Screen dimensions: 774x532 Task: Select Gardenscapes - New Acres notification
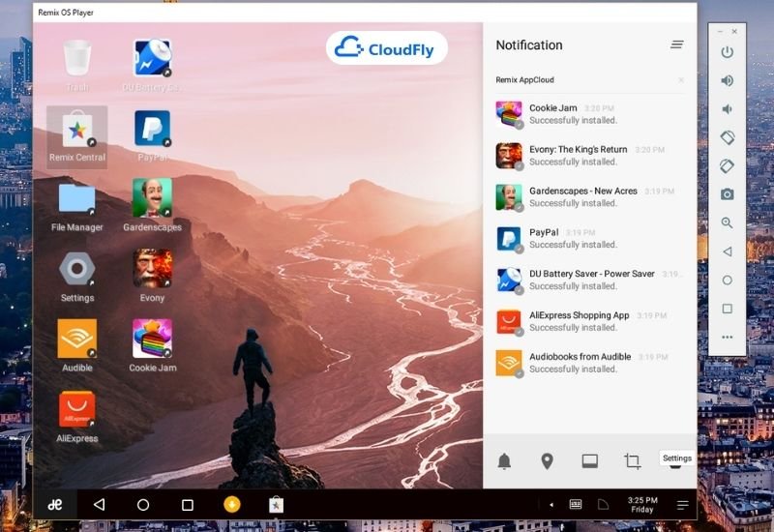tap(590, 197)
